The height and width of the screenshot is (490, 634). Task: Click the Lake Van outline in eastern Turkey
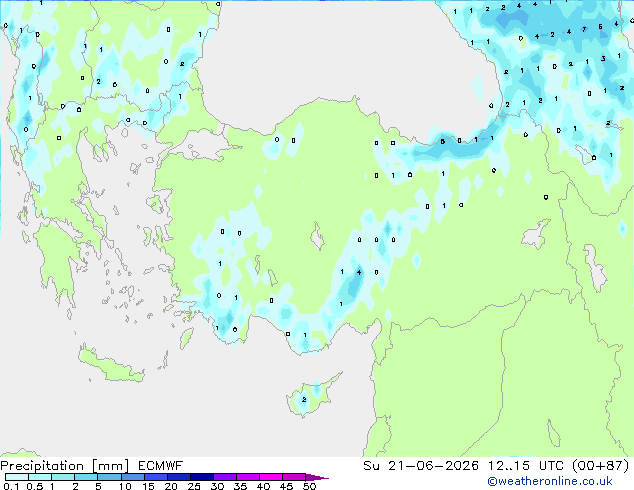(x=536, y=234)
